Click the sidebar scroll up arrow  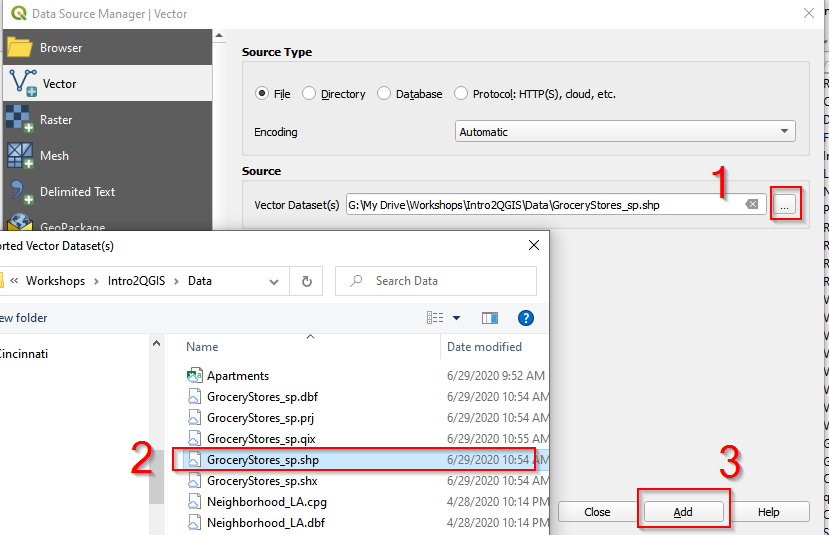pyautogui.click(x=219, y=36)
